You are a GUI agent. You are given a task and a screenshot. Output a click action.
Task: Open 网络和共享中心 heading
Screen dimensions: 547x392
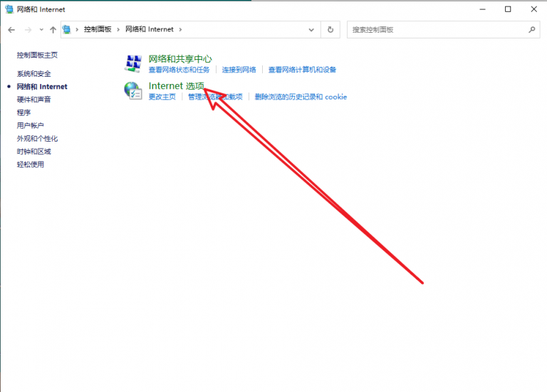[180, 59]
